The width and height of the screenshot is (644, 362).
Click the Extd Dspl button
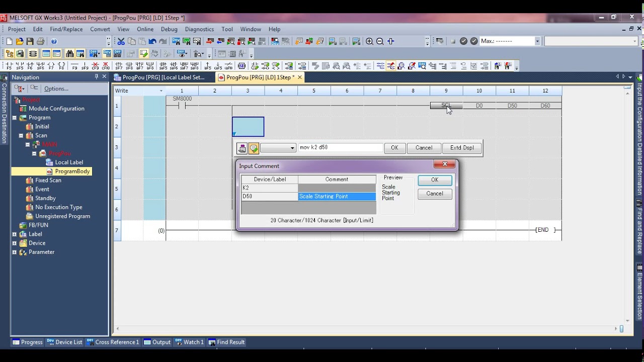click(x=462, y=148)
